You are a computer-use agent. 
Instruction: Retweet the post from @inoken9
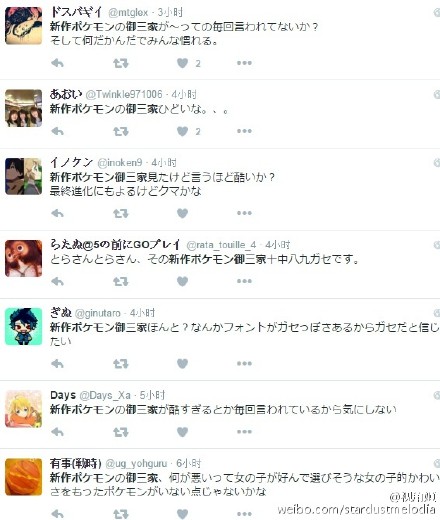(120, 213)
